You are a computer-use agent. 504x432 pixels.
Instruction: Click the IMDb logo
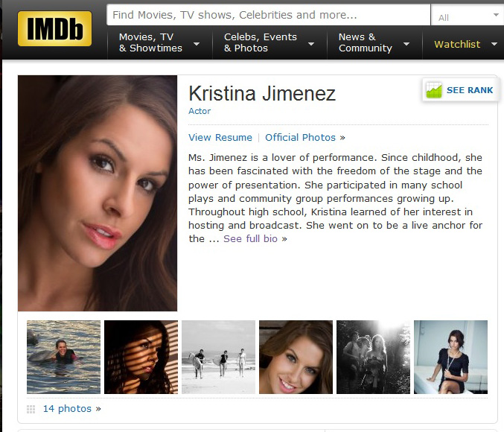click(x=54, y=28)
